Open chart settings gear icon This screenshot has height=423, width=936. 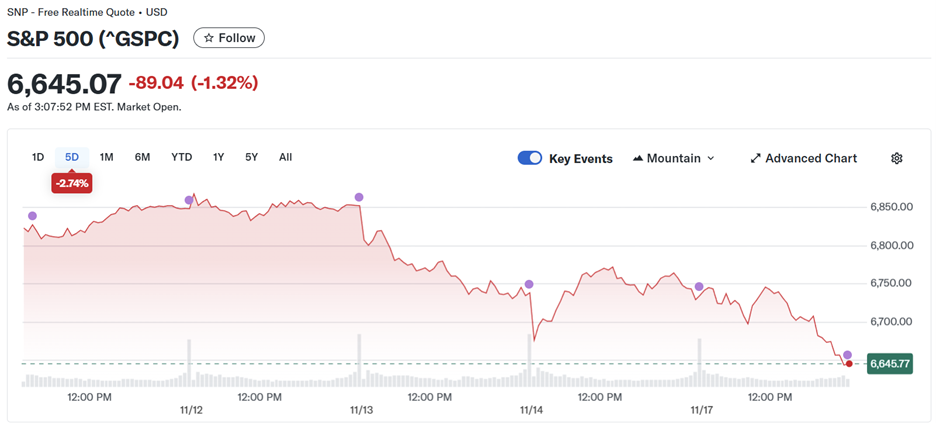point(896,158)
